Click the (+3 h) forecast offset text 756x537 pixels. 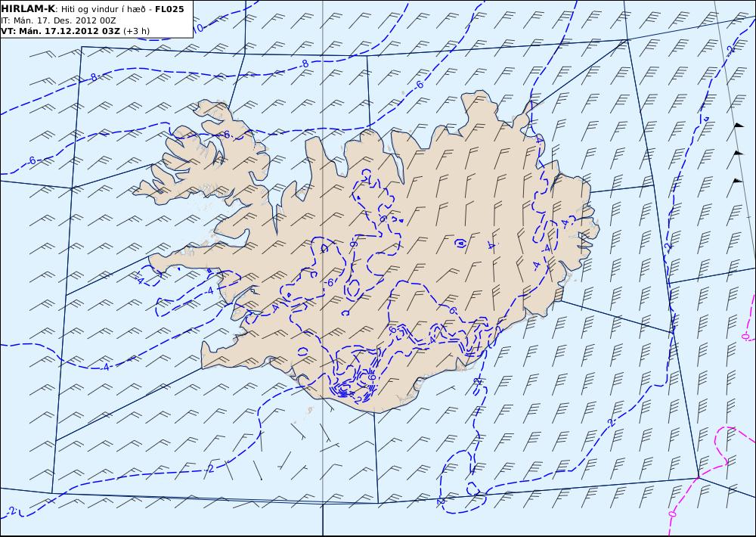tap(136, 31)
